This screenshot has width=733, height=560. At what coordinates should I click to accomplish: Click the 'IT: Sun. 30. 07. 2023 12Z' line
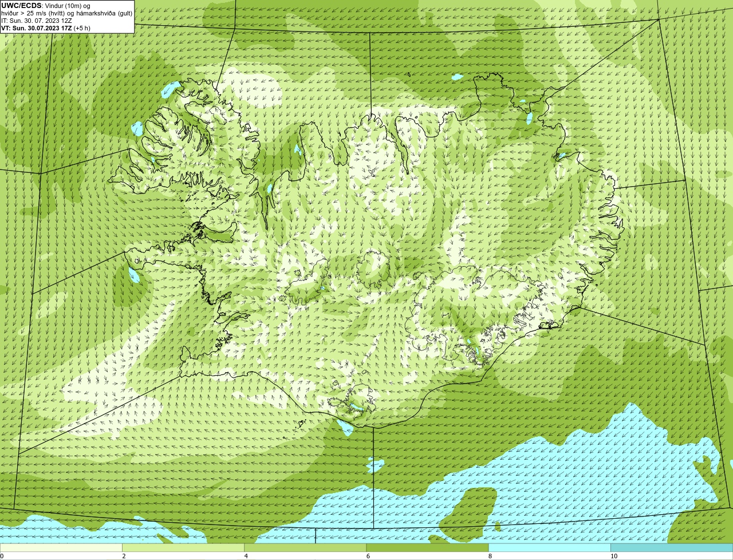tap(37, 21)
